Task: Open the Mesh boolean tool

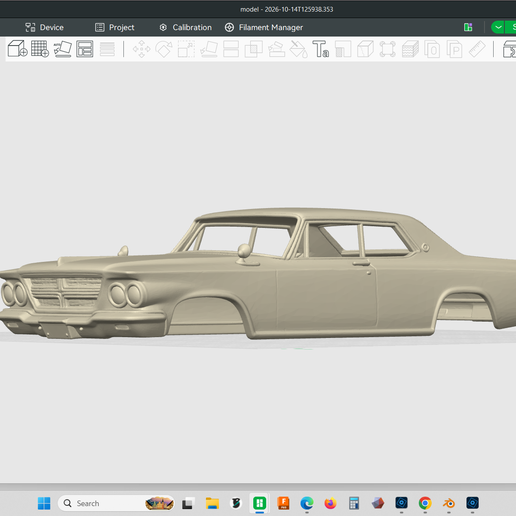Action: tap(254, 49)
